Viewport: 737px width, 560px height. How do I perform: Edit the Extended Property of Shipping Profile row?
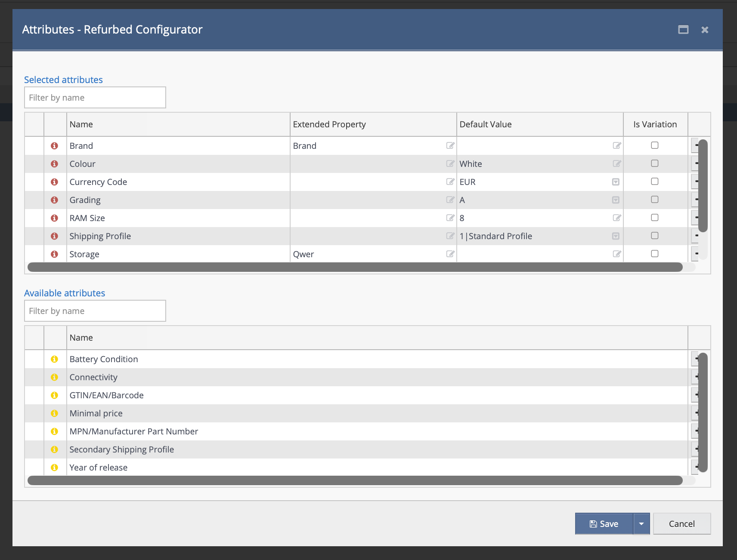click(x=450, y=236)
